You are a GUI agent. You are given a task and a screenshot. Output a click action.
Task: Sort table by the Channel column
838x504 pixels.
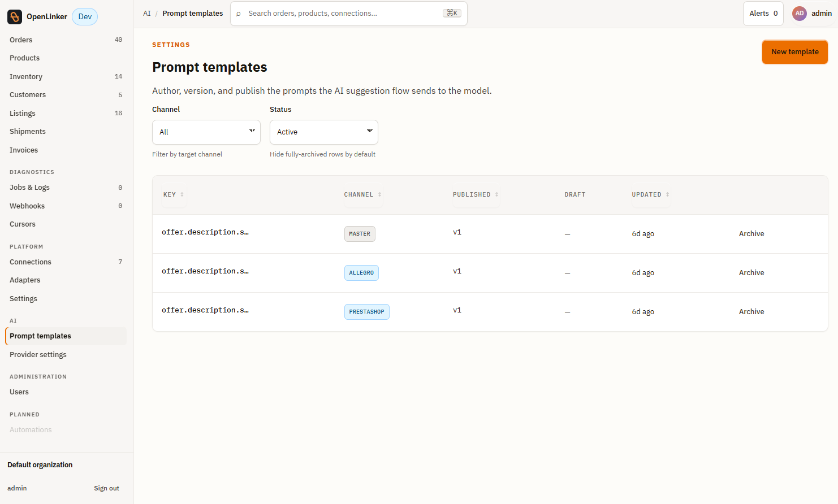click(x=362, y=194)
